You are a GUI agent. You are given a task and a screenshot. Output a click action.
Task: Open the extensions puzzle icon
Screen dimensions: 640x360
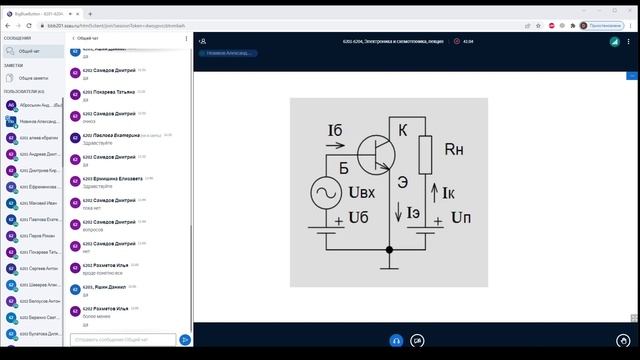click(573, 26)
